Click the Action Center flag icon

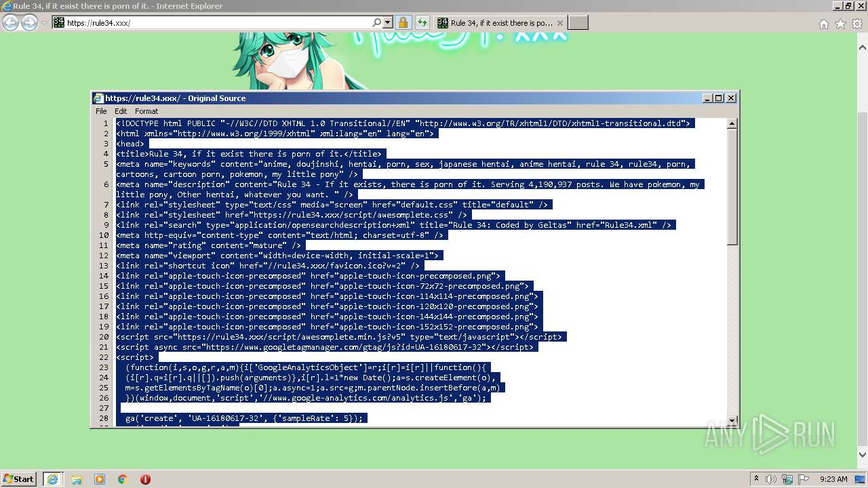click(804, 479)
